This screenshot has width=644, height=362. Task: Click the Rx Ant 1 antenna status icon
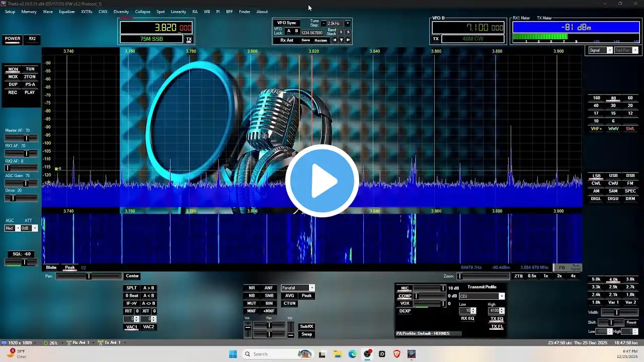click(x=69, y=342)
